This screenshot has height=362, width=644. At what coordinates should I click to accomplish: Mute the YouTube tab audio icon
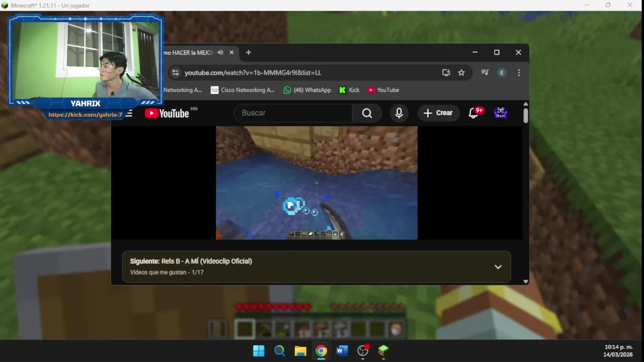click(x=220, y=52)
